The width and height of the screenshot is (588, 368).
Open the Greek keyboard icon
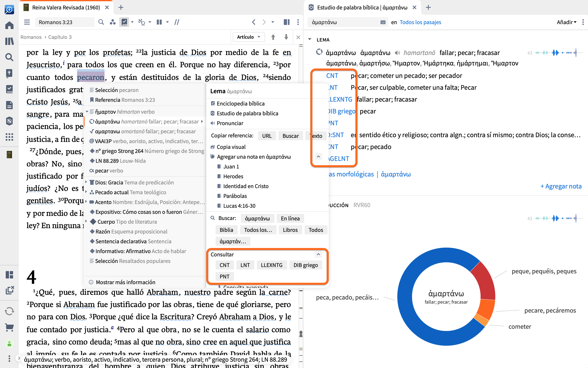click(x=383, y=22)
